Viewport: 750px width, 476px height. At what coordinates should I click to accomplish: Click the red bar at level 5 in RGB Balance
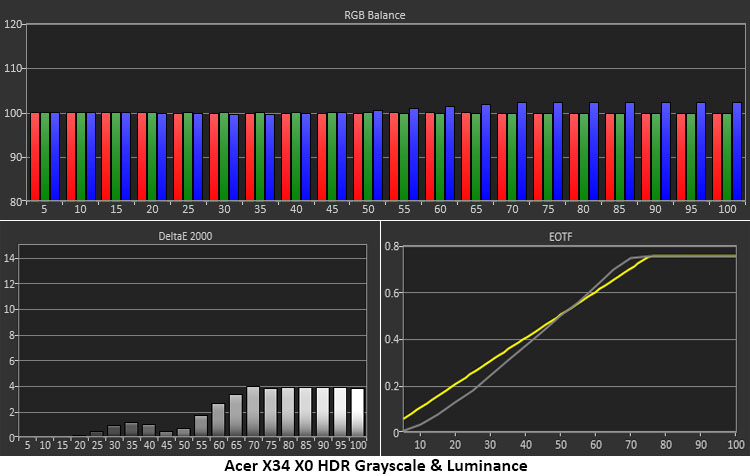click(35, 156)
